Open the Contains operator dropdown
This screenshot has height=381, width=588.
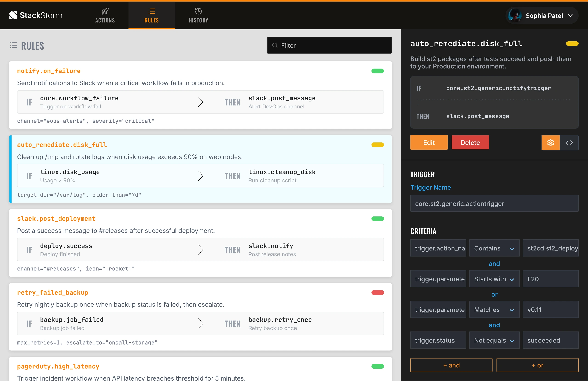(x=494, y=248)
